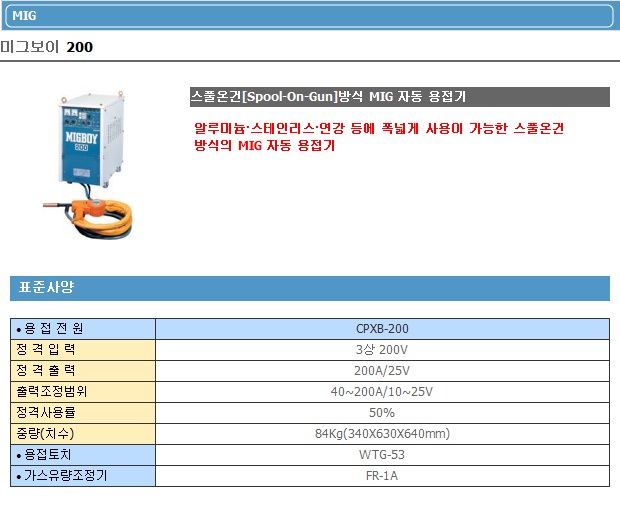The height and width of the screenshot is (521, 620).
Task: Click the FR-1A gas regulator value
Action: tap(382, 476)
